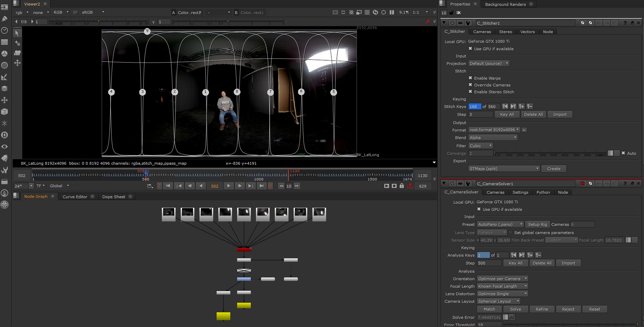Choose the camera tool in viewer toolbar
Viewport: 644px width, 327px height.
tap(17, 53)
